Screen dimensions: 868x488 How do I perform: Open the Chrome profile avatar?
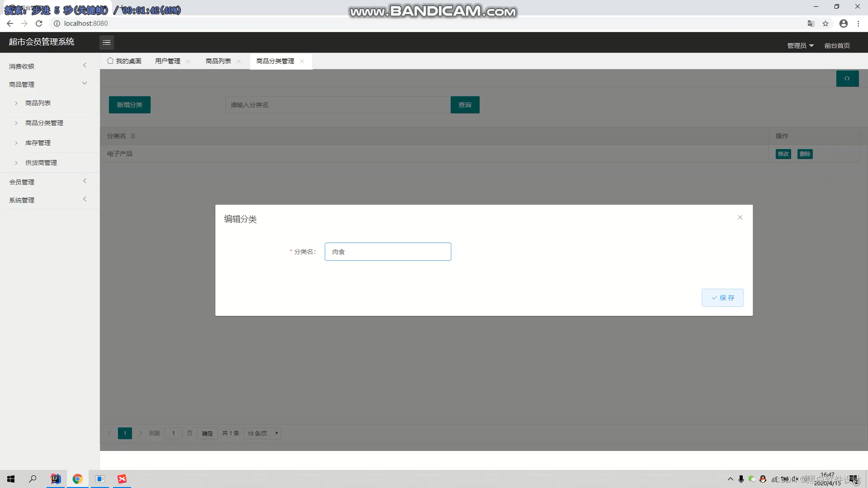pyautogui.click(x=844, y=23)
